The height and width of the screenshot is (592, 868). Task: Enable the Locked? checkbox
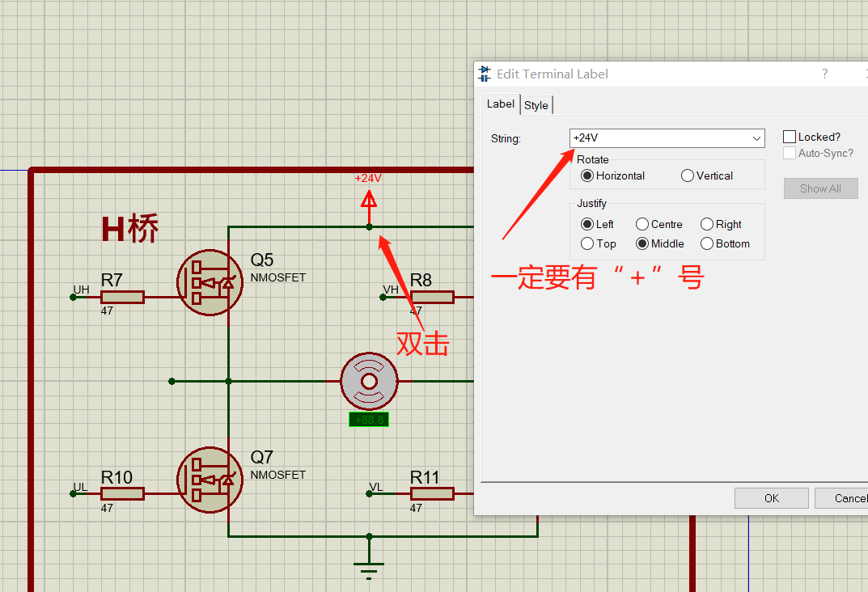tap(790, 137)
